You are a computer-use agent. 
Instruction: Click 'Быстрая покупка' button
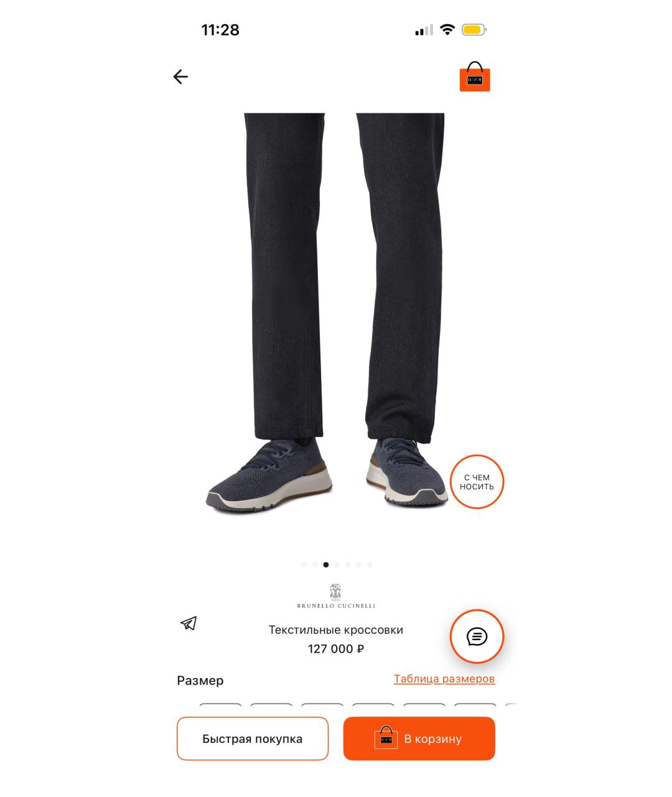(x=253, y=738)
